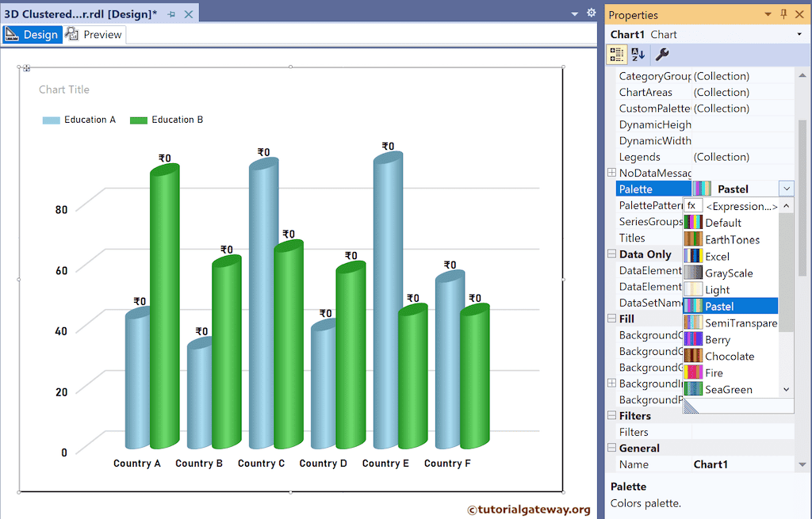This screenshot has height=519, width=812.
Task: Open Property Pages wrench icon
Action: 662,55
